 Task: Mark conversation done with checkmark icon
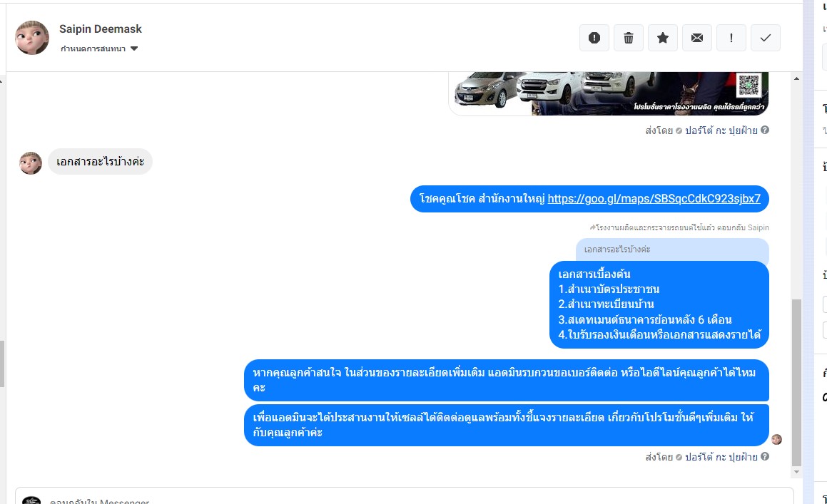pyautogui.click(x=766, y=38)
